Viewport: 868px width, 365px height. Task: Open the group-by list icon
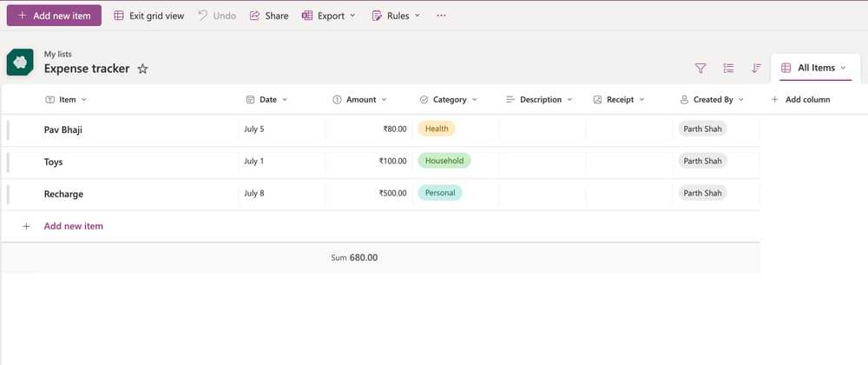pyautogui.click(x=728, y=68)
